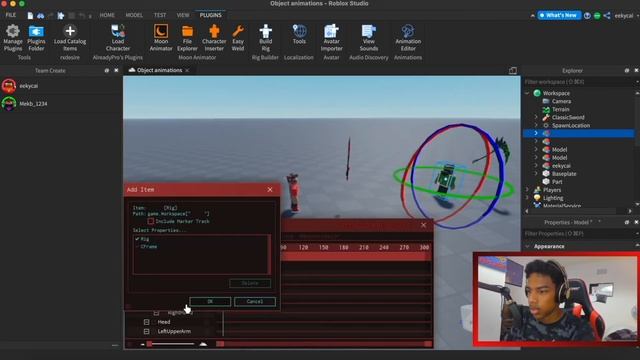Screen dimensions: 640x360
Task: Open the FILE menu
Action: (x=11, y=15)
